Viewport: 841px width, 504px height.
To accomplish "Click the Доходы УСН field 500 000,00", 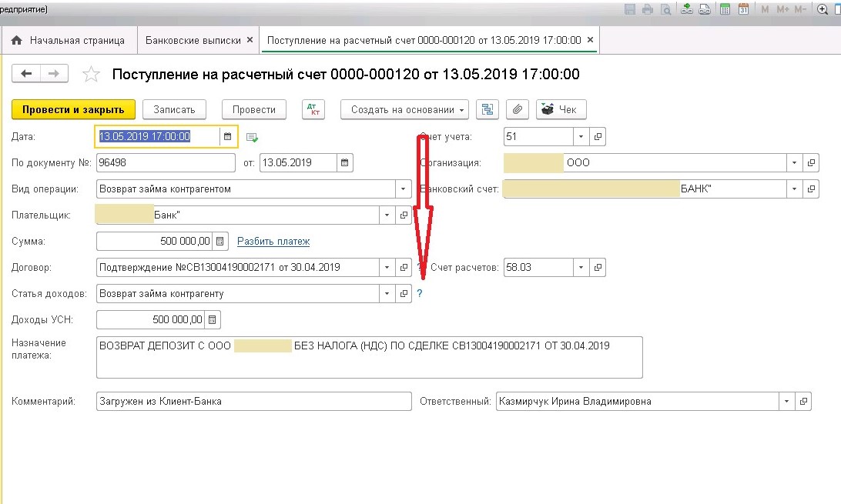I will 151,320.
